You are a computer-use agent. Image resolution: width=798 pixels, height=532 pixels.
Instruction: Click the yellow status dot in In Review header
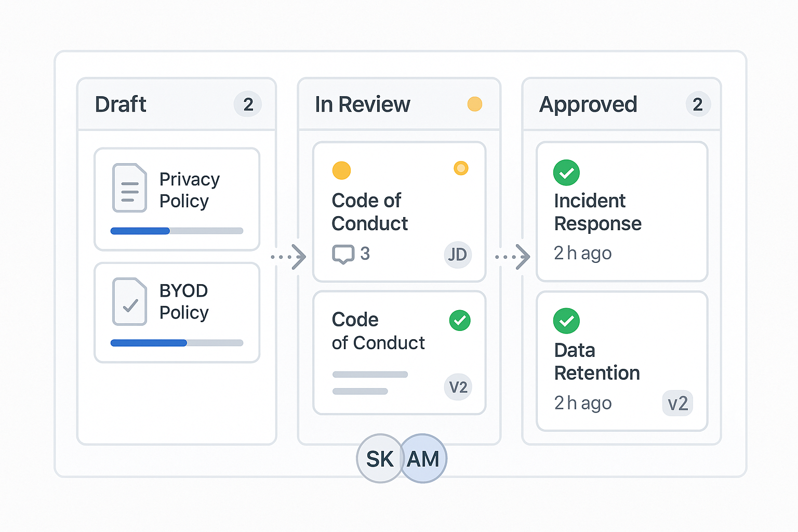pos(474,104)
